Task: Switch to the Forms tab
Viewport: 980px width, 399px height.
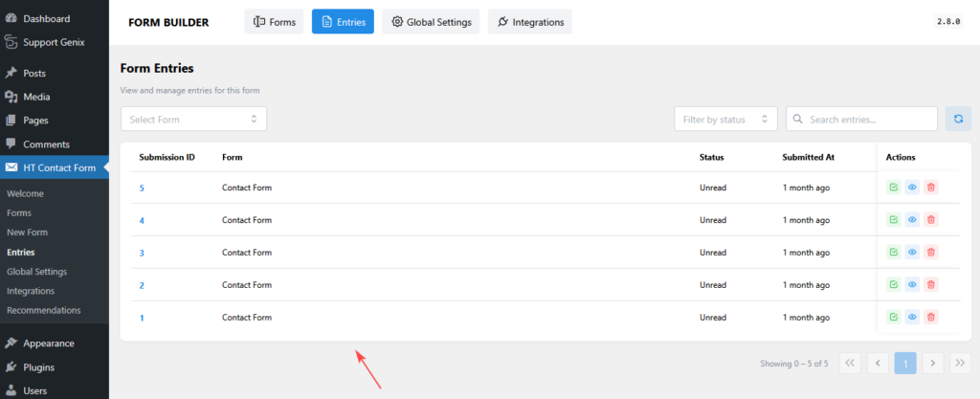Action: pos(275,22)
